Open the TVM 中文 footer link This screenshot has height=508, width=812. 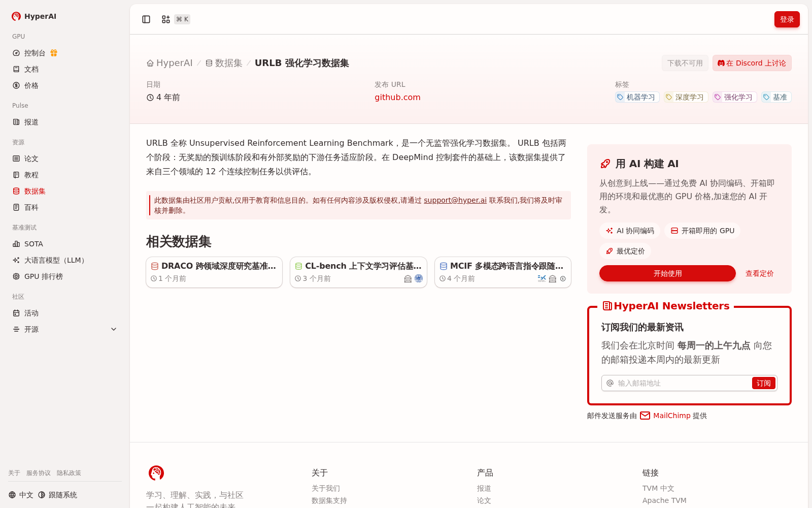658,488
